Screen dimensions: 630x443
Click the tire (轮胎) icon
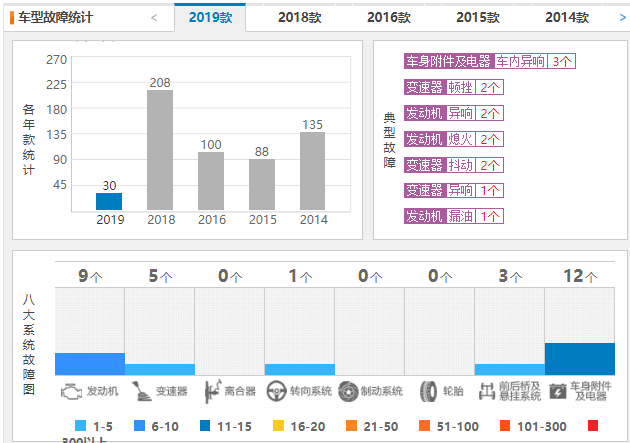point(428,391)
